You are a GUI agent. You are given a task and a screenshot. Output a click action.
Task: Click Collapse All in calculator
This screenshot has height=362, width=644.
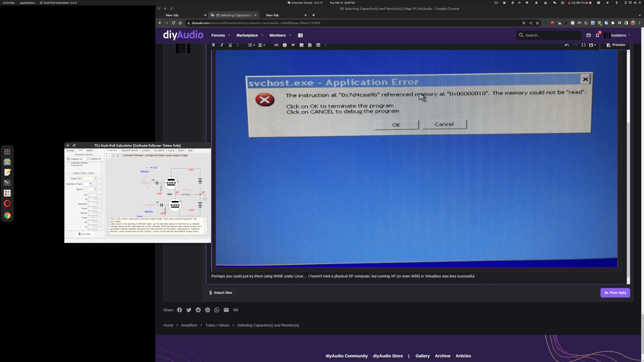coord(74,159)
